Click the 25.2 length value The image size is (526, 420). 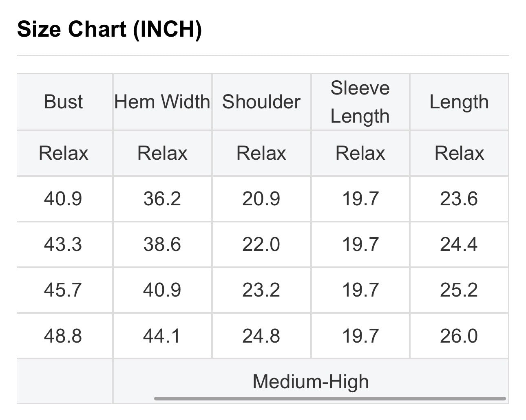[x=459, y=290]
